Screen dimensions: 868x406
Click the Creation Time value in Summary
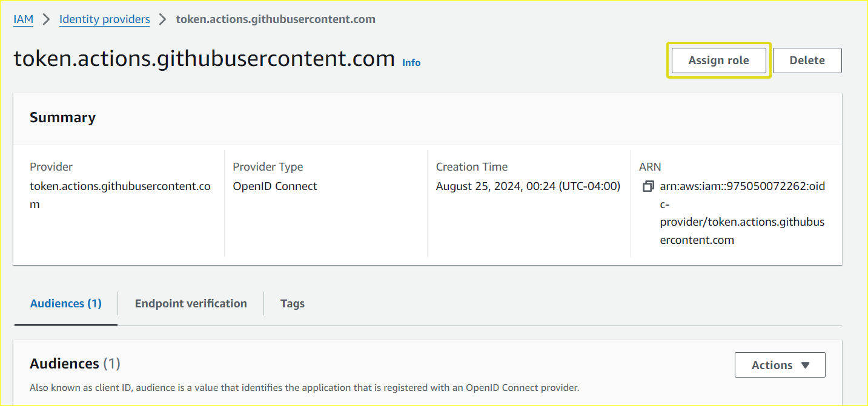coord(529,186)
